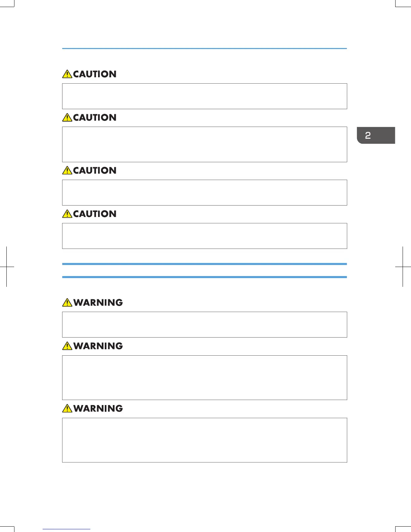The height and width of the screenshot is (532, 411).
Task: Click the first WARNING triangle icon
Action: pos(67,302)
